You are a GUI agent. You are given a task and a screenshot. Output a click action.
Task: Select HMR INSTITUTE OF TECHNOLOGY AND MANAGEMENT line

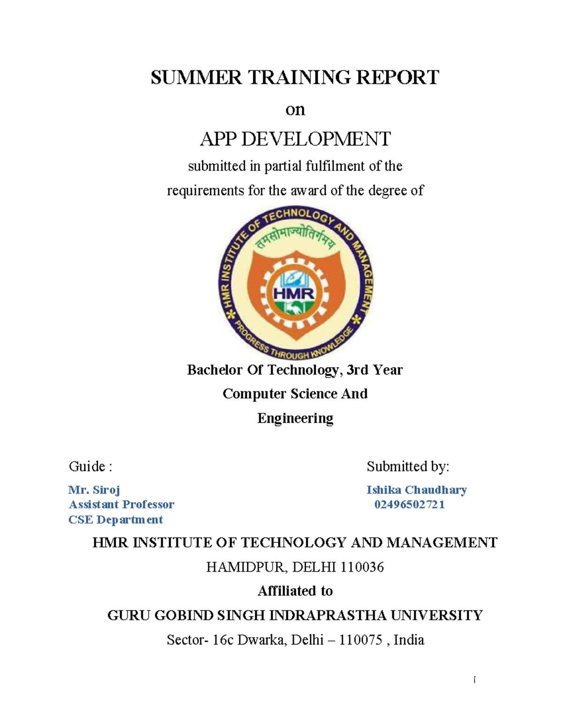click(296, 543)
